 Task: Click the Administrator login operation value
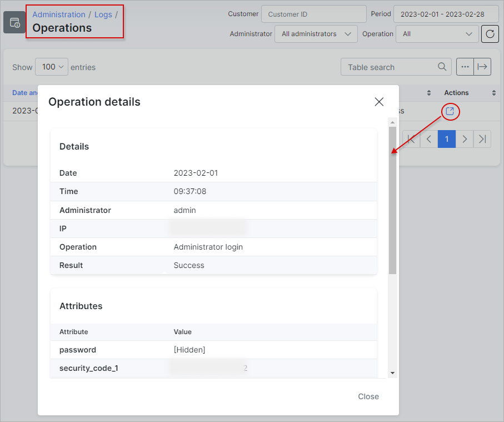pos(208,247)
